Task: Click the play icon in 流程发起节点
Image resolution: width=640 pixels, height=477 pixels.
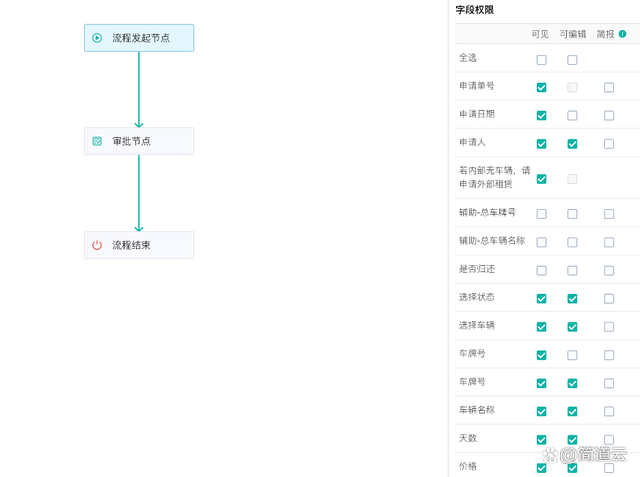Action: [97, 38]
